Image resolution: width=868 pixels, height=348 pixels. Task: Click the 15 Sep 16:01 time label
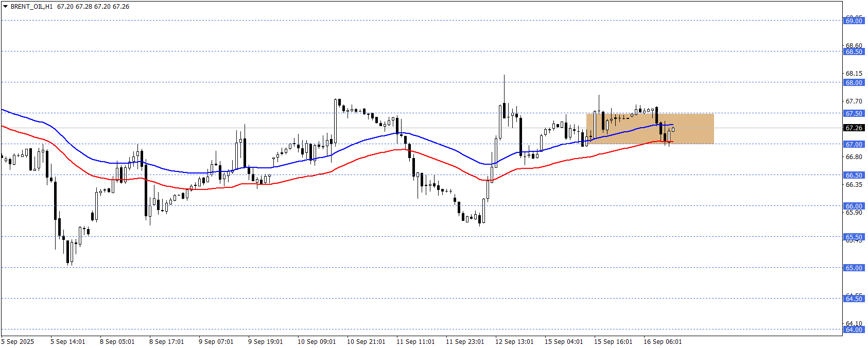tap(613, 342)
